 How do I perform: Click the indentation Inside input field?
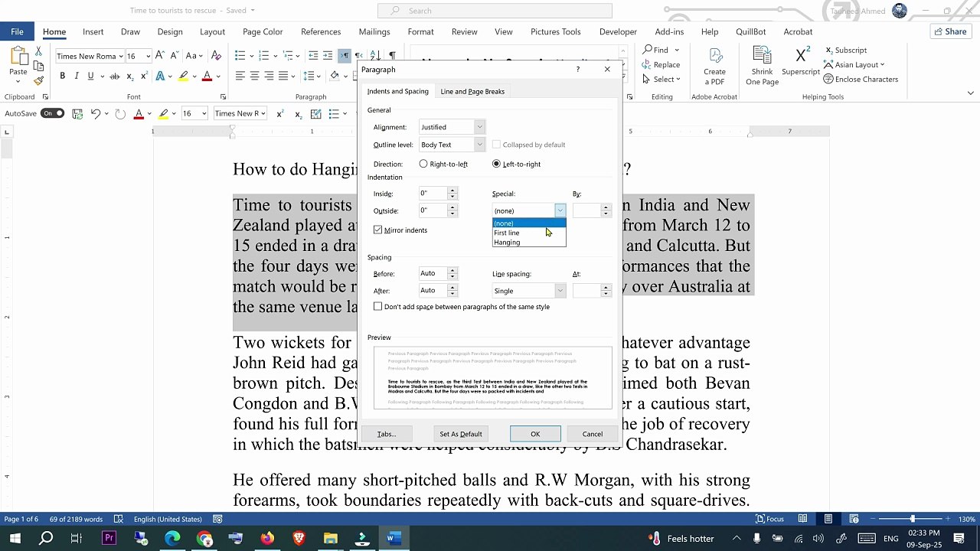point(433,194)
